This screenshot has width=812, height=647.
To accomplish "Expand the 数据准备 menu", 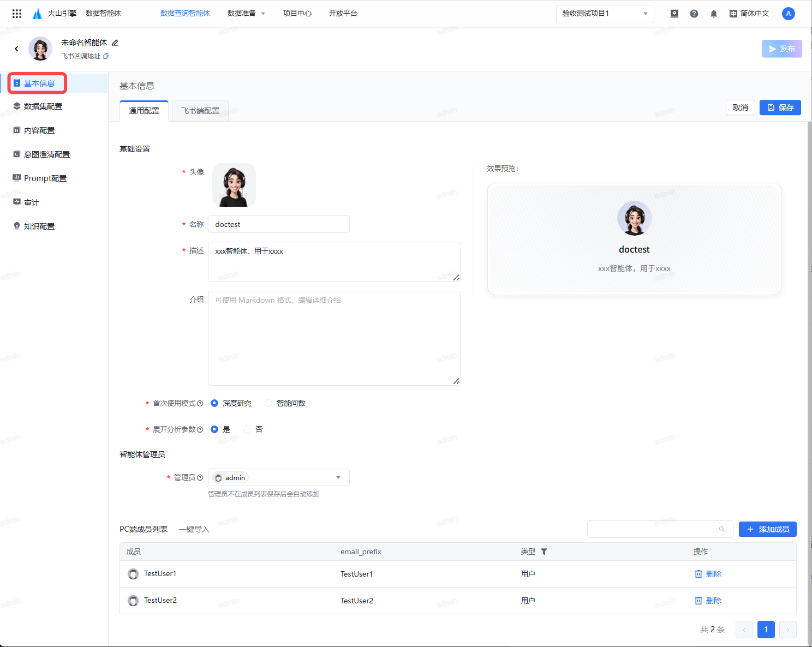I will (x=246, y=14).
